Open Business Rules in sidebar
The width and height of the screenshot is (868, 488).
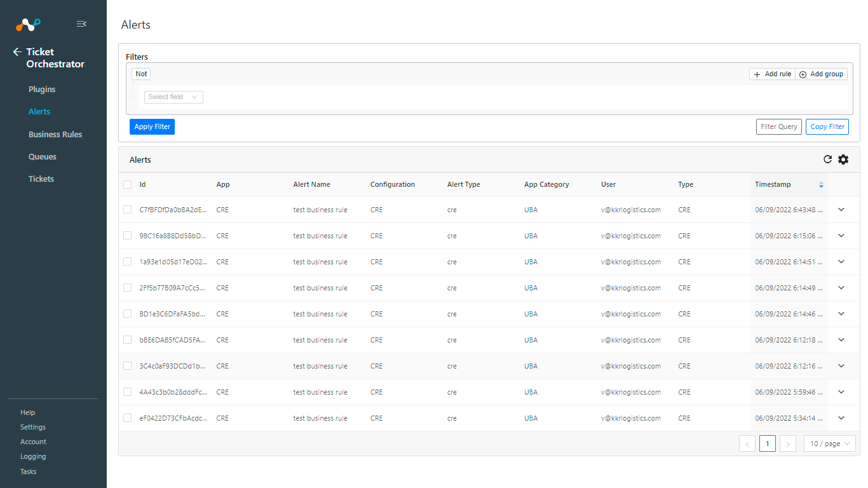tap(55, 135)
